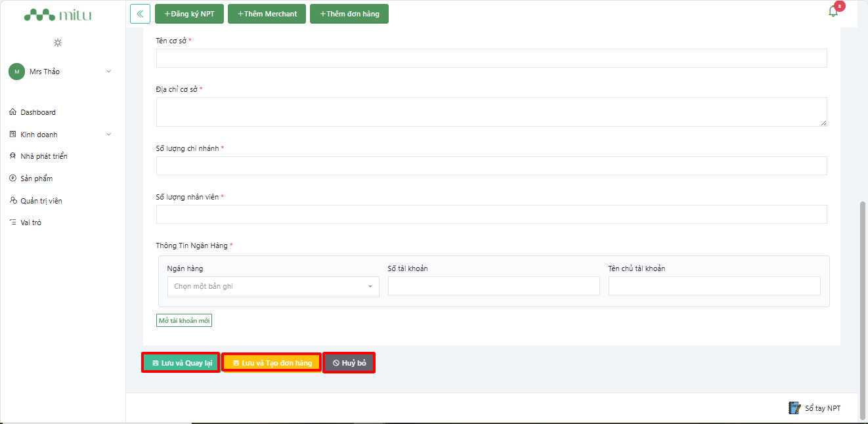Expand Mrs Thảo user dropdown
Viewport: 868px width, 424px height.
108,72
